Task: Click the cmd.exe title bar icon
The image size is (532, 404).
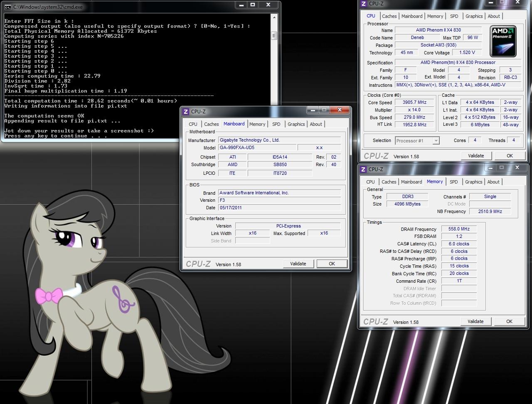Action: click(8, 7)
